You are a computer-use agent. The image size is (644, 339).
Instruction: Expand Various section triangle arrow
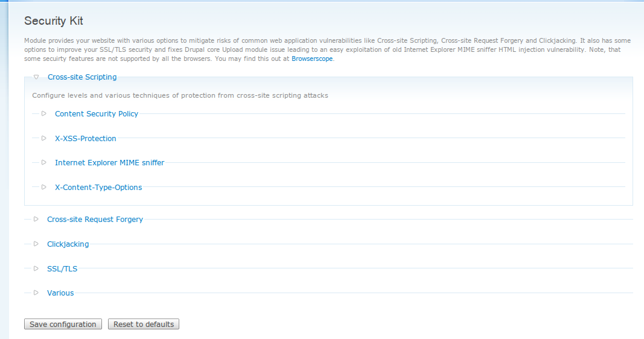(36, 293)
